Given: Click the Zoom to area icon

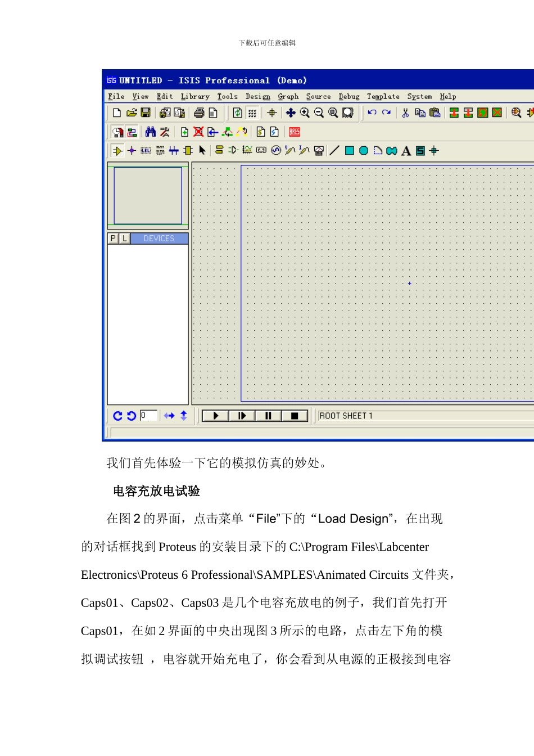Looking at the screenshot, I should [x=348, y=113].
